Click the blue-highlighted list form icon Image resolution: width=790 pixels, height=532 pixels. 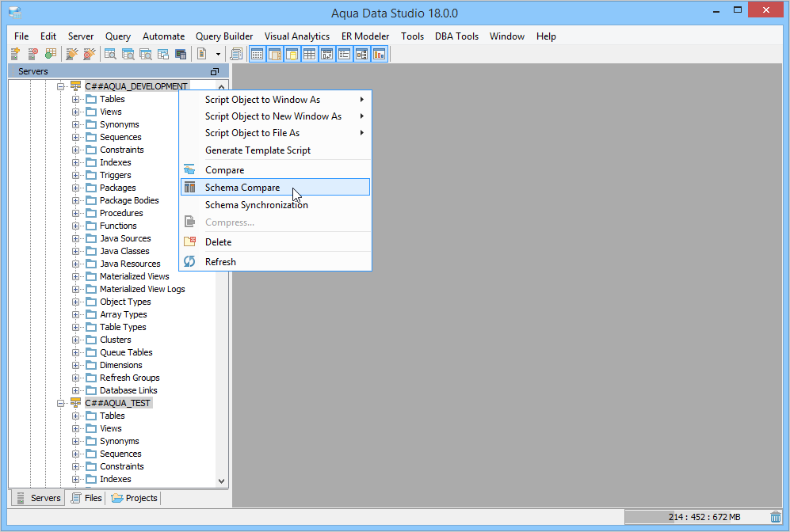point(344,54)
